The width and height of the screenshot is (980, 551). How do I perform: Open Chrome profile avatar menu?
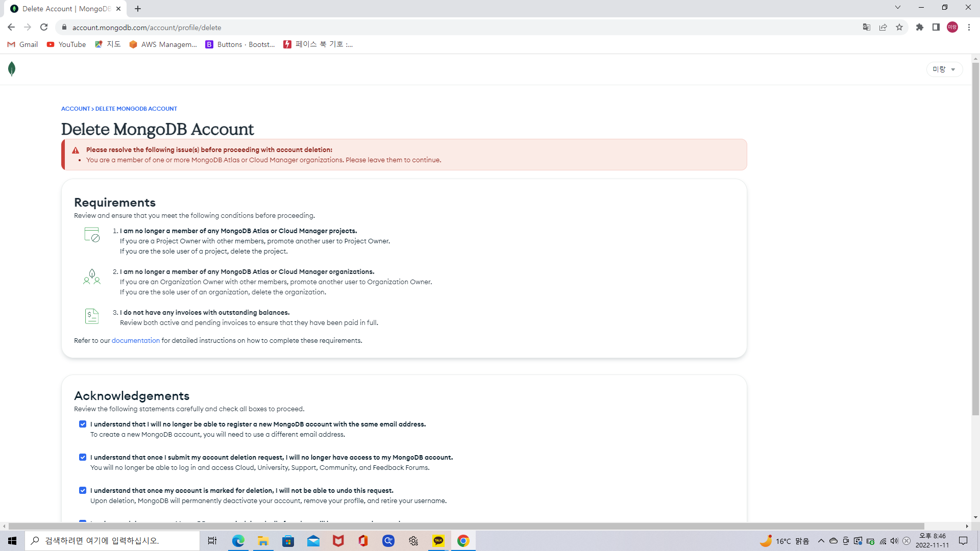pos(952,28)
